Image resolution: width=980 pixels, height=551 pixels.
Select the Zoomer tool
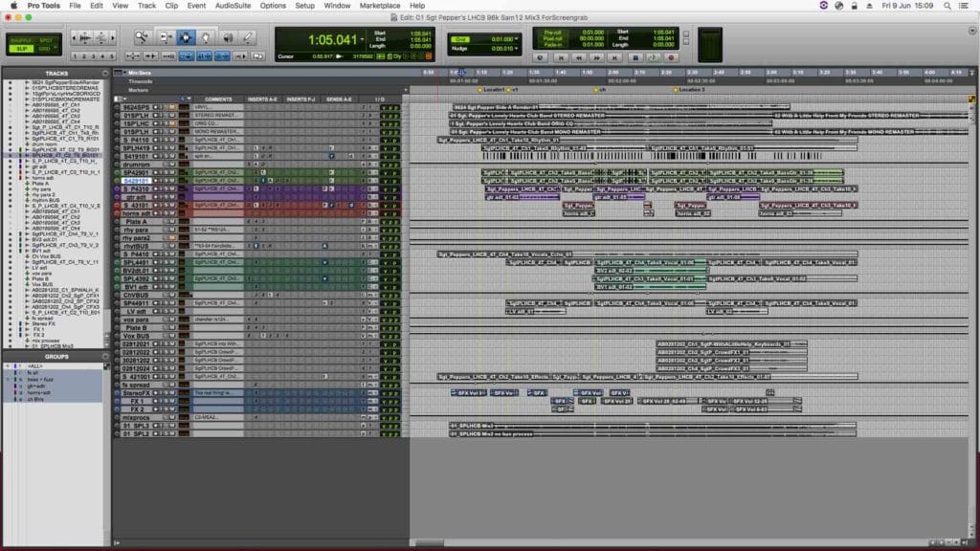coord(142,38)
